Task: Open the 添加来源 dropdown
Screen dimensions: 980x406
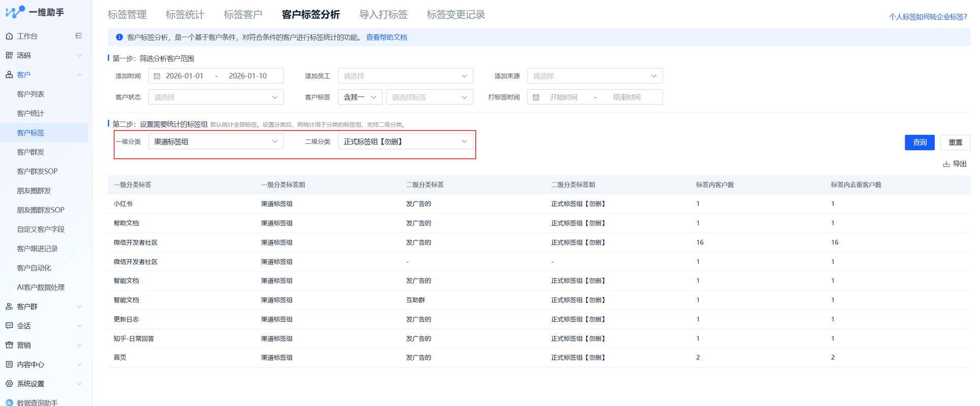Action: 595,76
